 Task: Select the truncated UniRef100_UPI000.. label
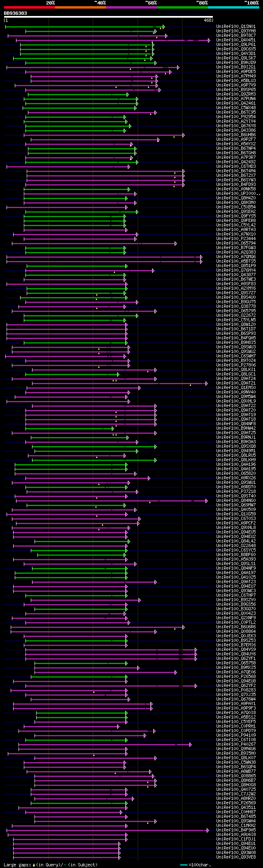pos(238,194)
